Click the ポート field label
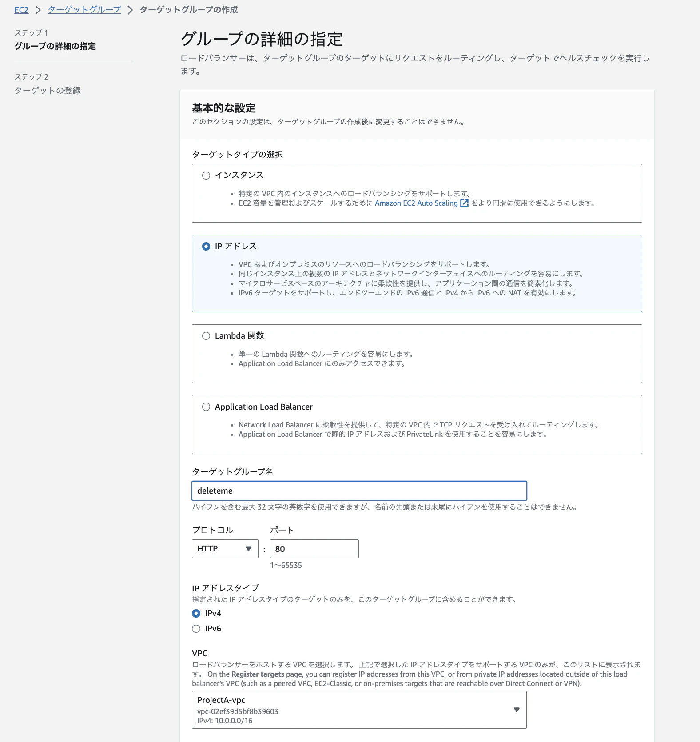This screenshot has width=700, height=742. pos(282,530)
